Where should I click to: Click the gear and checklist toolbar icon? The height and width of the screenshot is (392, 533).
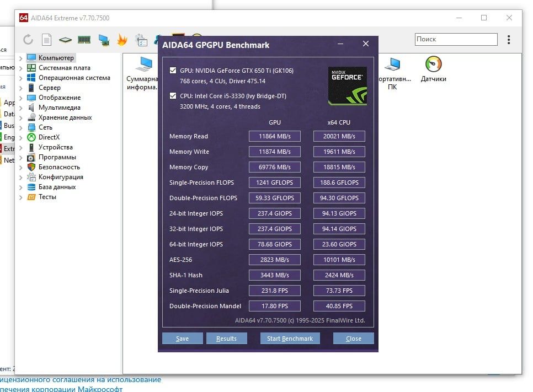(x=141, y=40)
